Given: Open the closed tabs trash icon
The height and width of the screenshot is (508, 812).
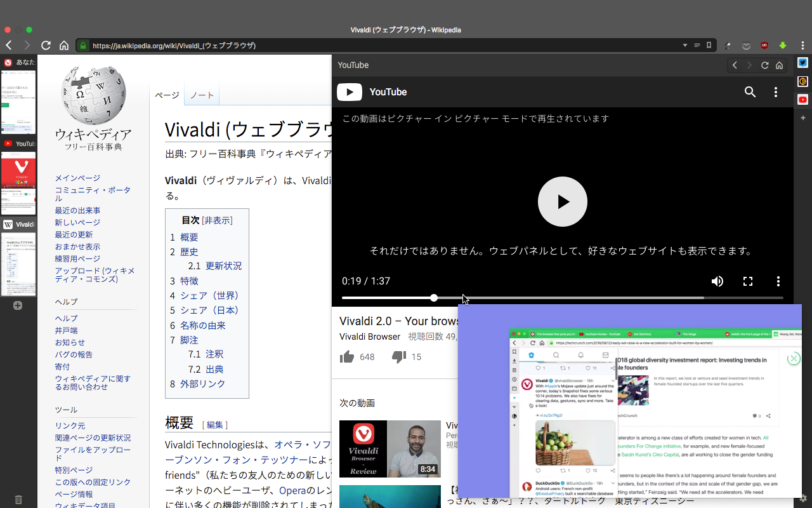Looking at the screenshot, I should (18, 500).
